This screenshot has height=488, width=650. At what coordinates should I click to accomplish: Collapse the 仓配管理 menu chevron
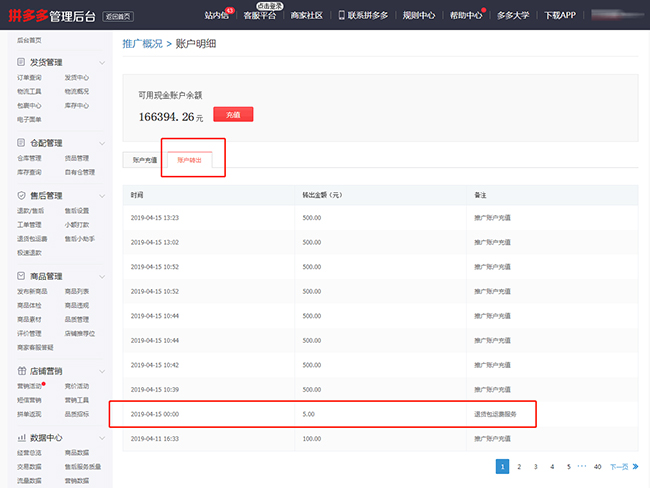102,143
